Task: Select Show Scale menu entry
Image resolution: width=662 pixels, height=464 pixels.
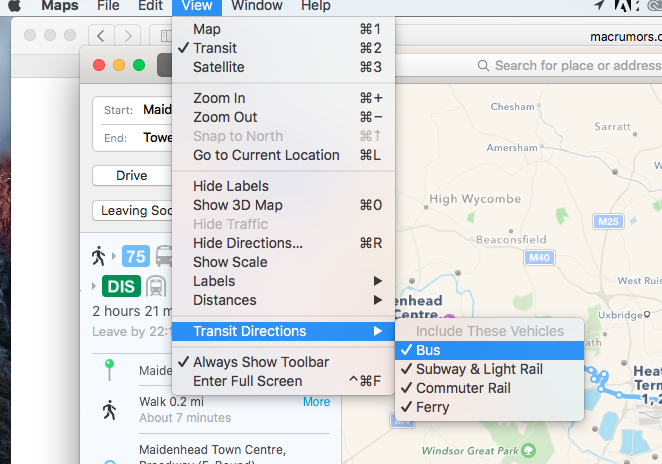Action: 283,262
